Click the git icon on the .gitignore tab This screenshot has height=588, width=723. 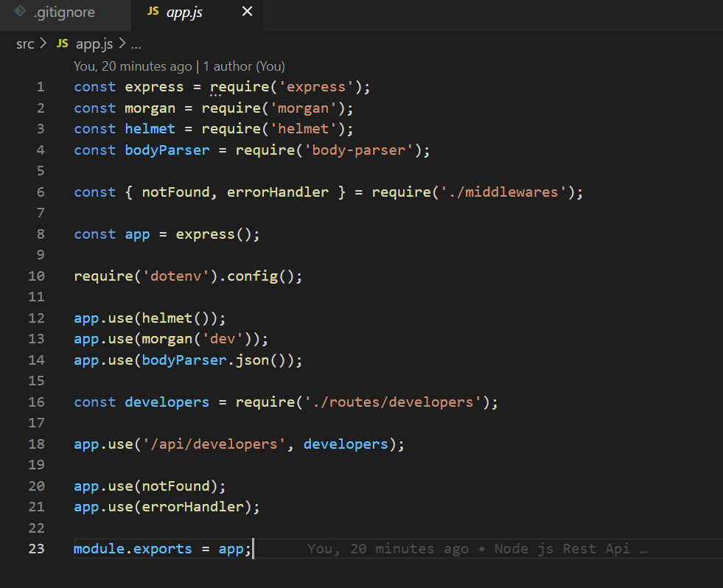click(21, 12)
